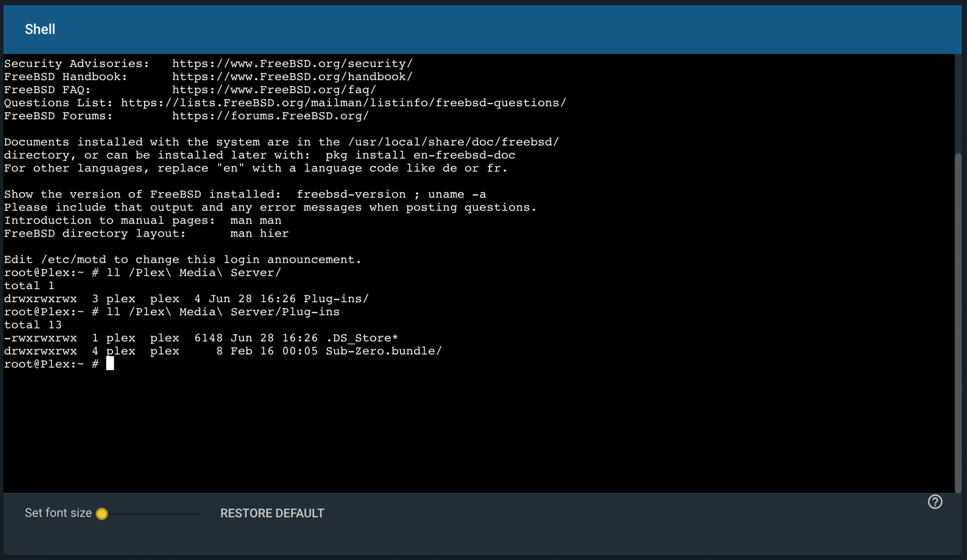Screen dimensions: 967x560
Task: Click the RESTORE DEFAULT button
Action: 272,513
